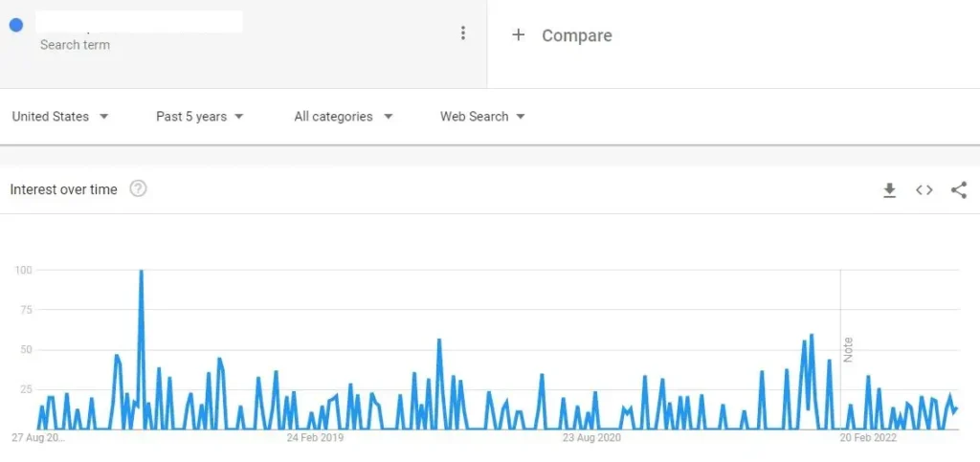Image resolution: width=980 pixels, height=462 pixels.
Task: Click the plus icon next to Compare
Action: coord(518,35)
